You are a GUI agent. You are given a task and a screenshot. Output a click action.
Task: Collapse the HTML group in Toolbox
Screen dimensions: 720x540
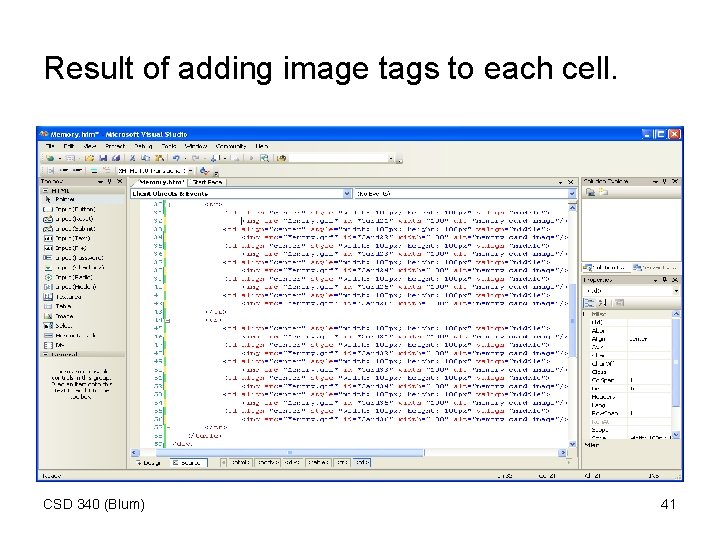[x=46, y=191]
